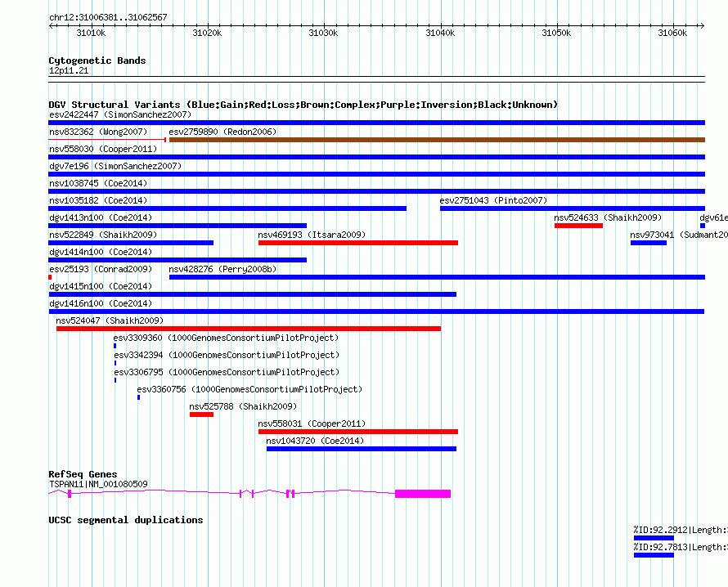Select nsv524047 (Shaikh2009) variant label
This screenshot has height=587, width=728.
click(110, 320)
